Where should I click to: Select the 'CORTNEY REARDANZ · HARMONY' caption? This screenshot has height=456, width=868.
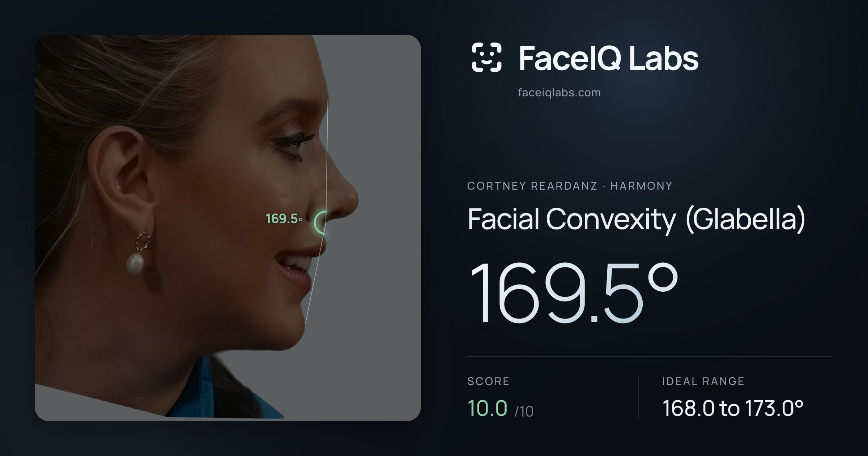570,186
